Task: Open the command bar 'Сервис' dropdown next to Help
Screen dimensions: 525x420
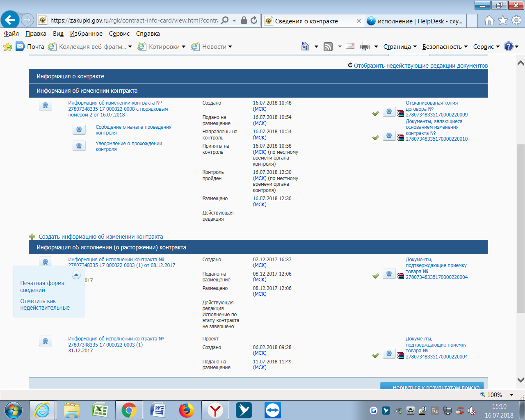Action: coord(486,47)
